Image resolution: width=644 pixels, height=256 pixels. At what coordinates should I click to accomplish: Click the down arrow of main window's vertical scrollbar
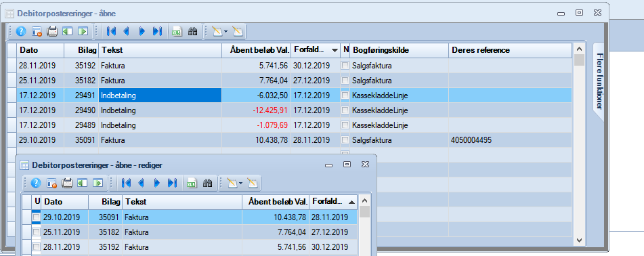click(579, 240)
